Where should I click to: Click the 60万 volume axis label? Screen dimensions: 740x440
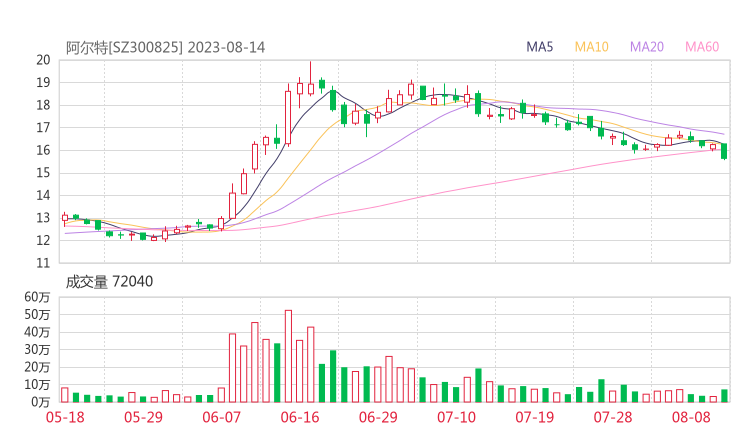[x=37, y=297]
